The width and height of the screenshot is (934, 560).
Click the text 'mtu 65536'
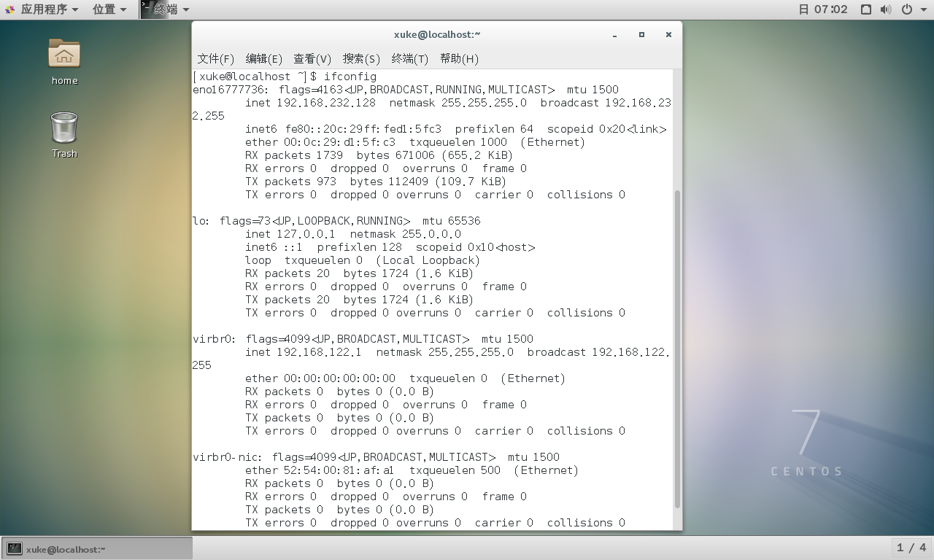451,221
